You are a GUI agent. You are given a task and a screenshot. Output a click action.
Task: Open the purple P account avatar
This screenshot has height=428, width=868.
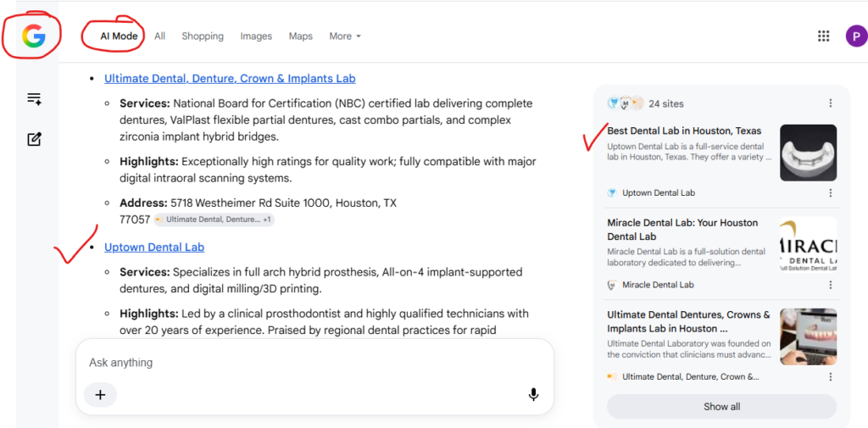point(856,36)
